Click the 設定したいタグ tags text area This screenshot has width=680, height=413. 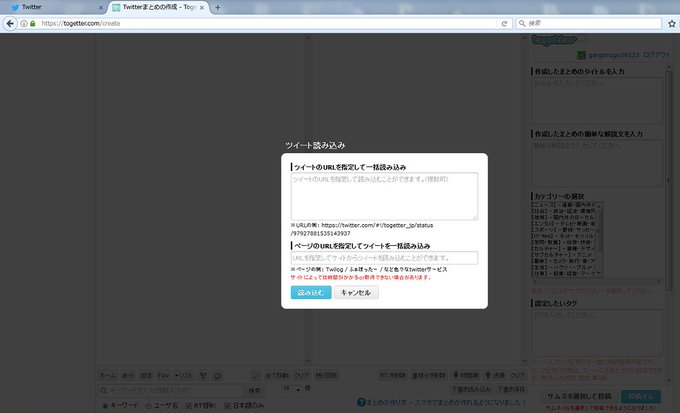[598, 332]
